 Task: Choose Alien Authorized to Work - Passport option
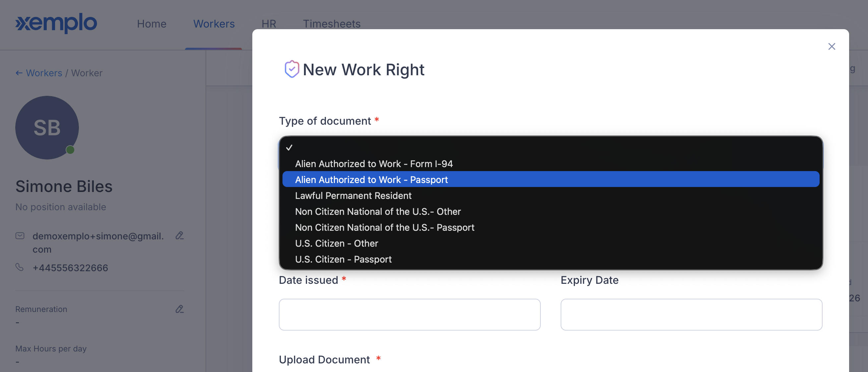click(x=551, y=180)
